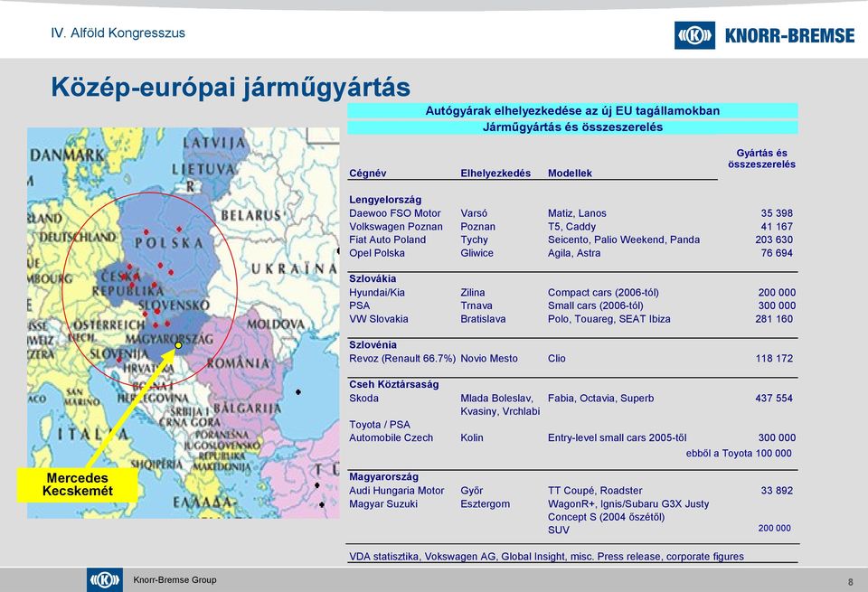Select the production figure 281 160
Screen dimensions: 868x592
click(x=774, y=319)
